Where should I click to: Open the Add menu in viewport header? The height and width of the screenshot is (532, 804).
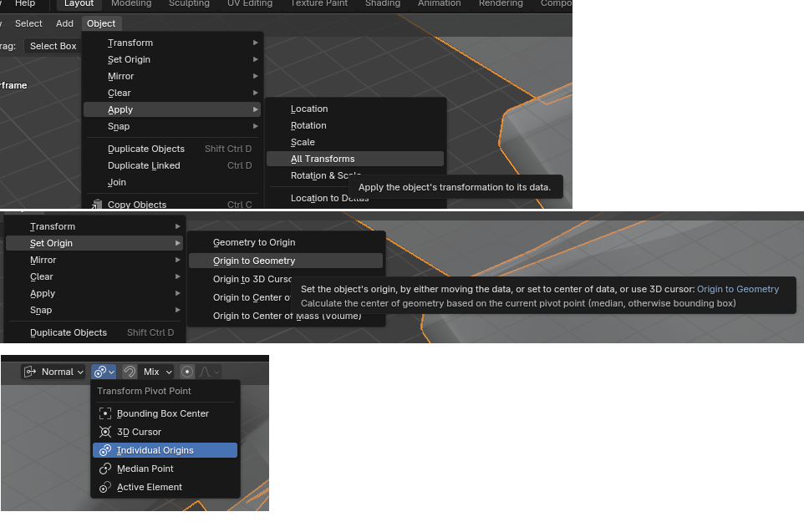64,23
